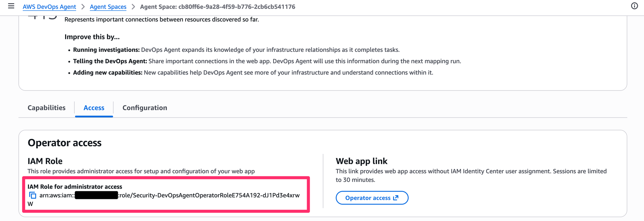
Task: Click the info icon at top right
Action: pos(634,6)
